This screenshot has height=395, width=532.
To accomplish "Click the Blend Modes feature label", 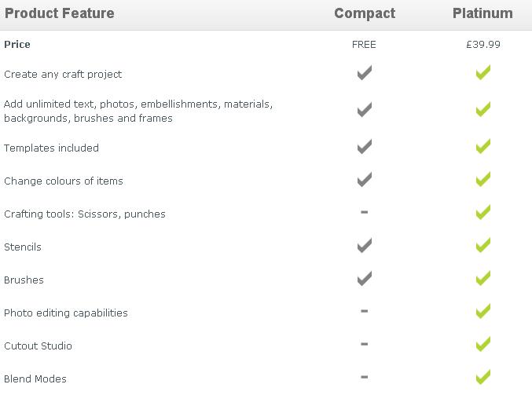I will point(35,379).
